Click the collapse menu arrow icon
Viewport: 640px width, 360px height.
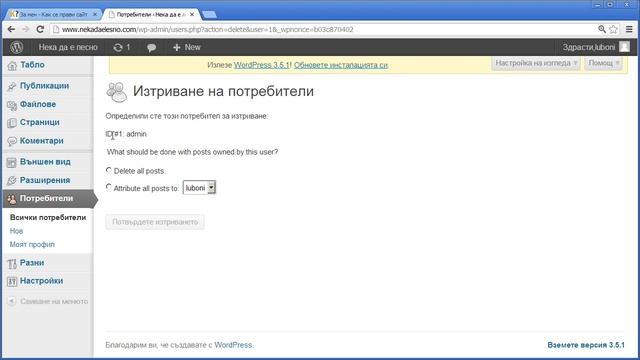[11, 301]
